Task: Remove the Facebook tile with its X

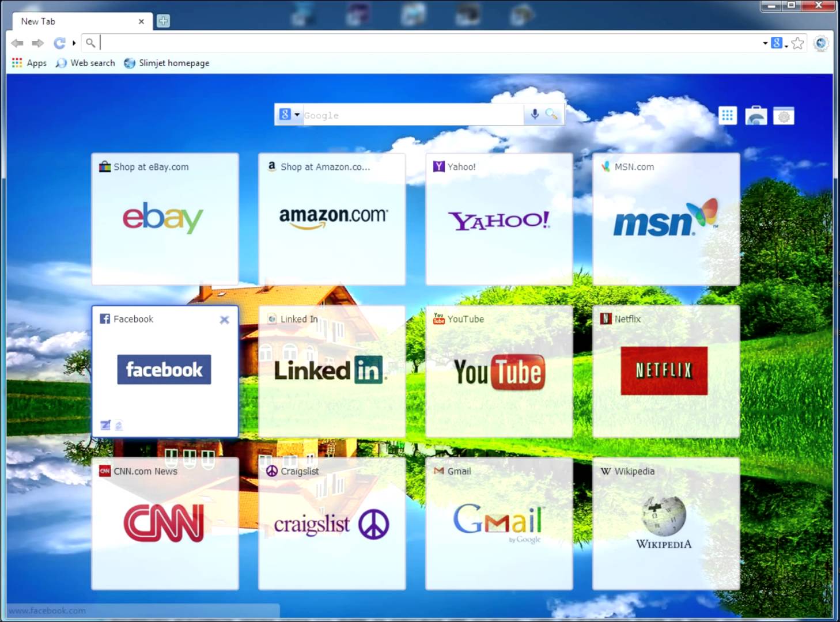Action: [225, 320]
